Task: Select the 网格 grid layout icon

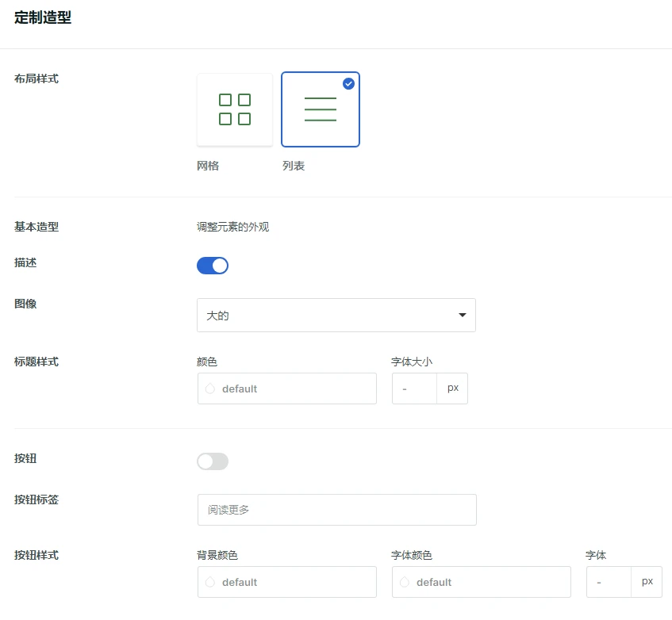Action: coord(235,109)
